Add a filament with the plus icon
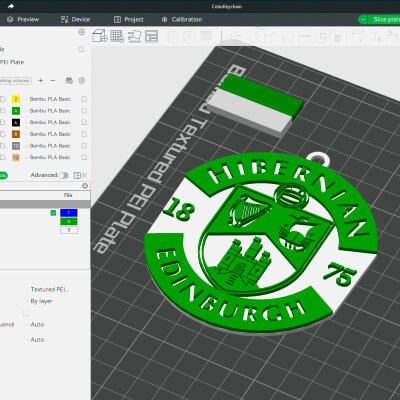Viewport: 400px width, 400px height. click(41, 81)
